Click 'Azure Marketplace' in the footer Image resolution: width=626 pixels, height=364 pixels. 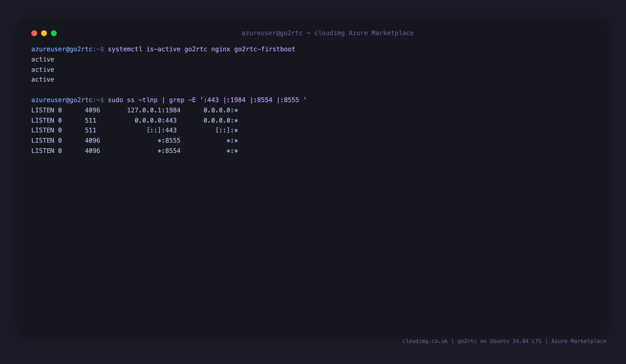click(x=579, y=341)
